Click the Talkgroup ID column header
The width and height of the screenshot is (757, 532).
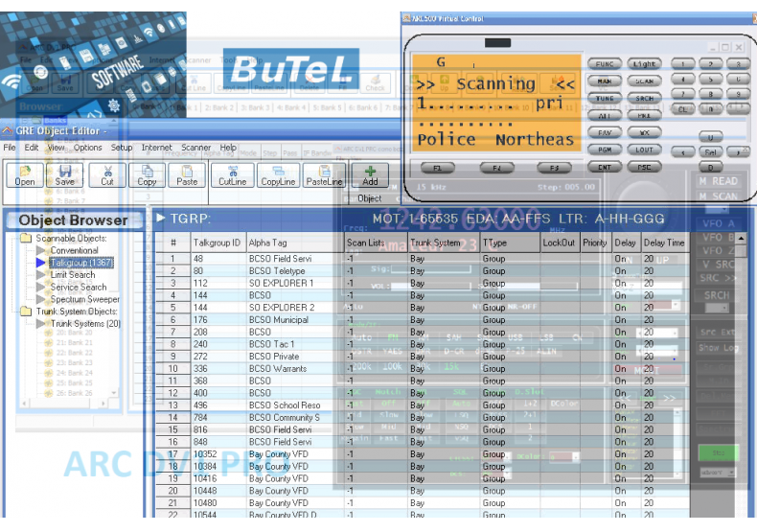pos(217,243)
